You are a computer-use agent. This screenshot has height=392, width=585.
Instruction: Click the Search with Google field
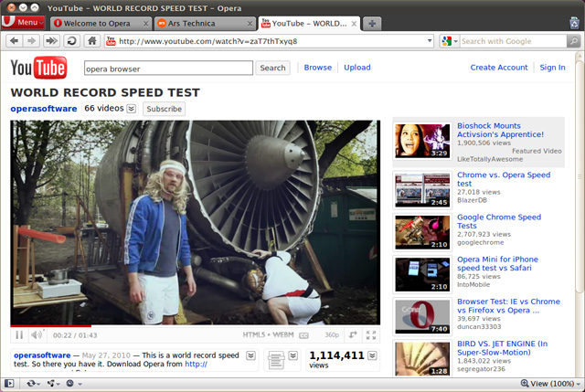[x=513, y=41]
